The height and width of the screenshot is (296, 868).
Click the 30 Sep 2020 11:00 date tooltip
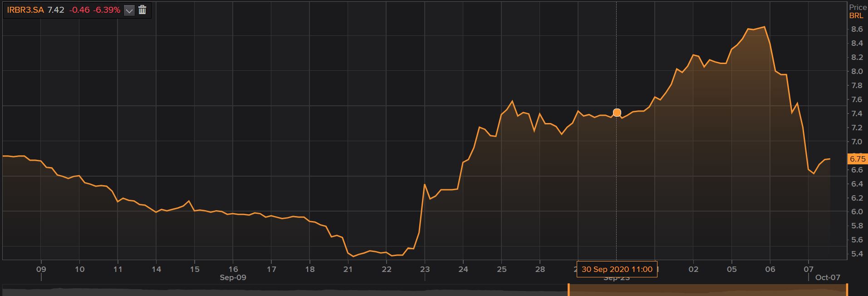pyautogui.click(x=617, y=269)
